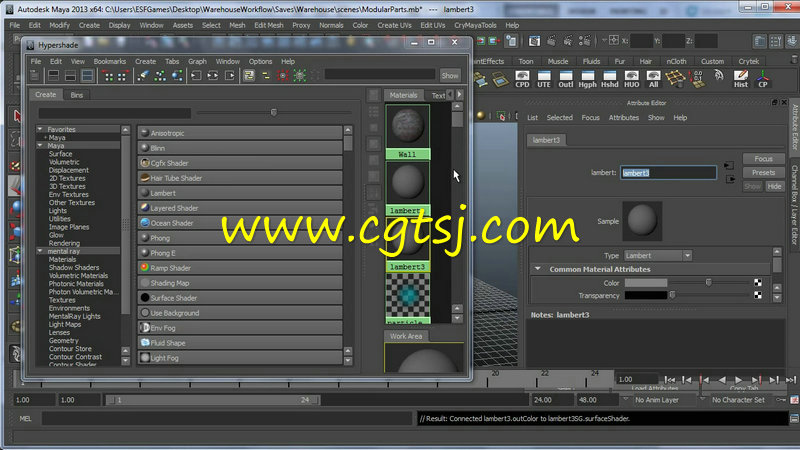Toggle Hypershade show bottom tabs only
This screenshot has height=450, width=800.
coord(70,76)
